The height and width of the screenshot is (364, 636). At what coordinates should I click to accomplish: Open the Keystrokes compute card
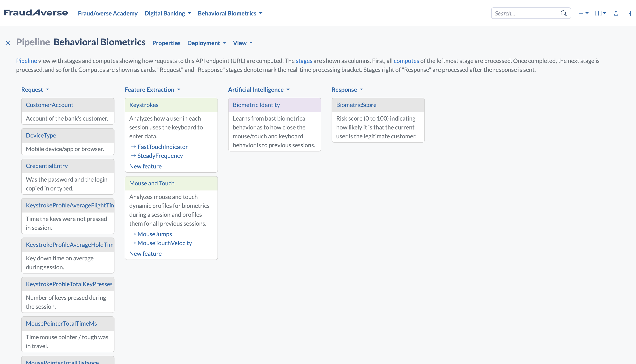pos(144,105)
